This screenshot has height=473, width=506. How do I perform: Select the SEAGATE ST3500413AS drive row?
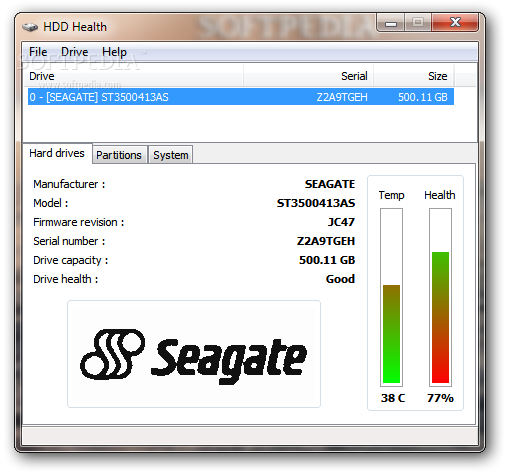[241, 97]
